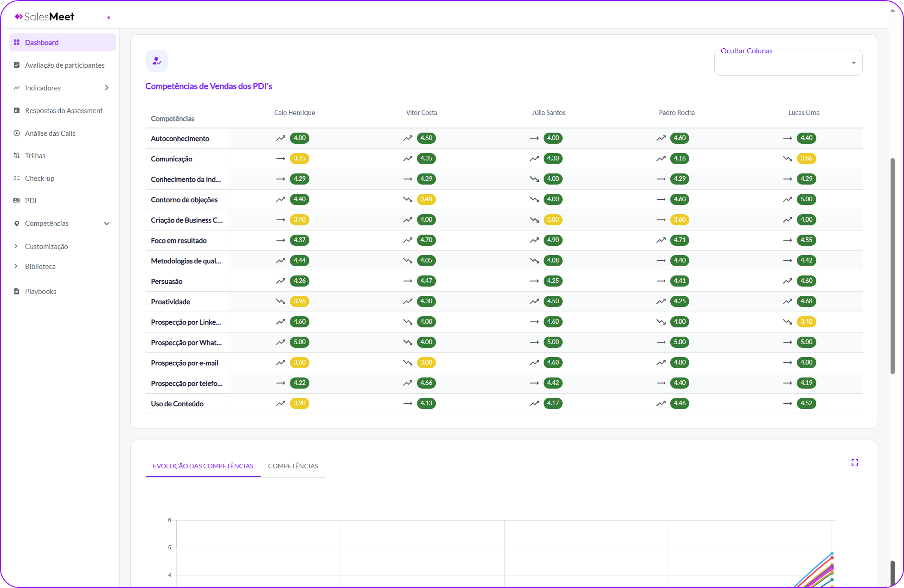Open the PDI menu item

click(x=31, y=200)
